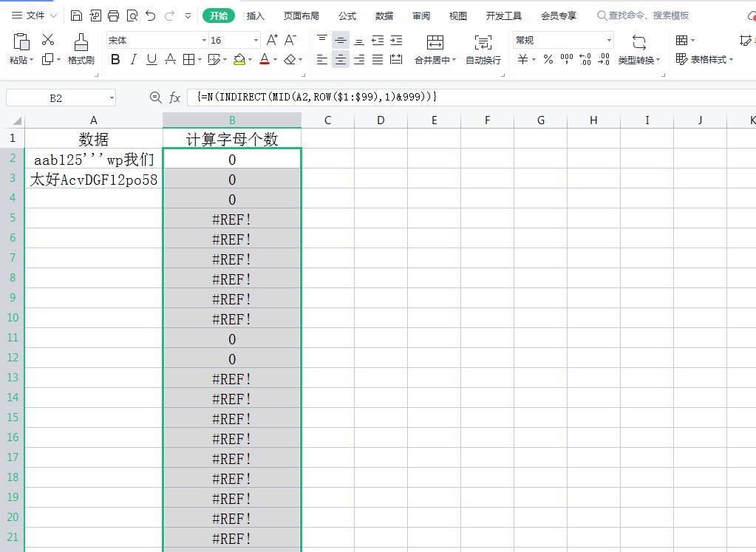Image resolution: width=756 pixels, height=552 pixels.
Task: Open the font size dropdown
Action: pyautogui.click(x=256, y=40)
